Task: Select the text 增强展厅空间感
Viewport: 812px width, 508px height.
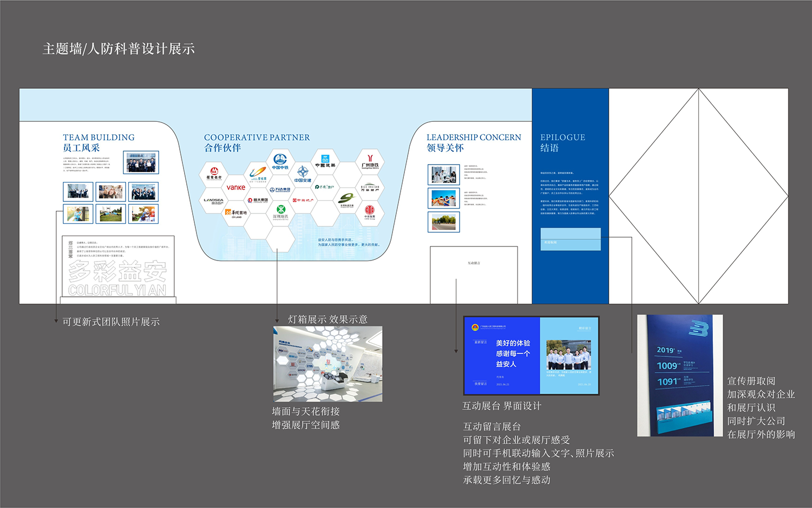Action: 306,425
